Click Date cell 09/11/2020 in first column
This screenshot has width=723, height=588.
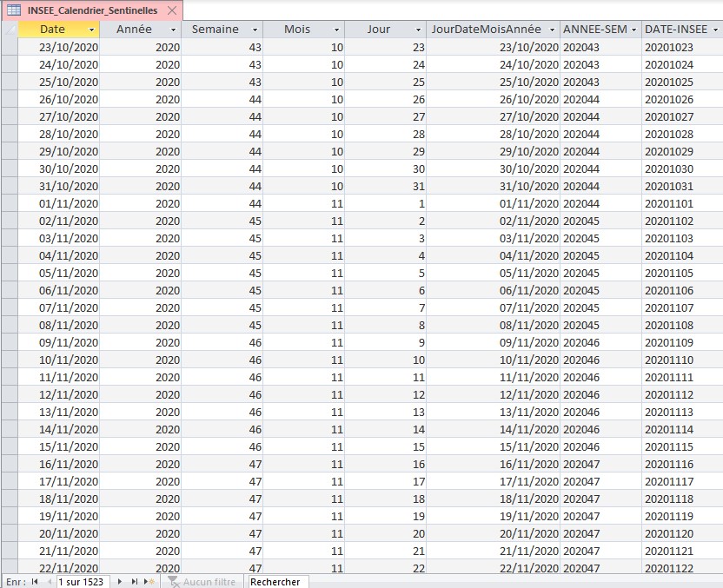[x=58, y=342]
